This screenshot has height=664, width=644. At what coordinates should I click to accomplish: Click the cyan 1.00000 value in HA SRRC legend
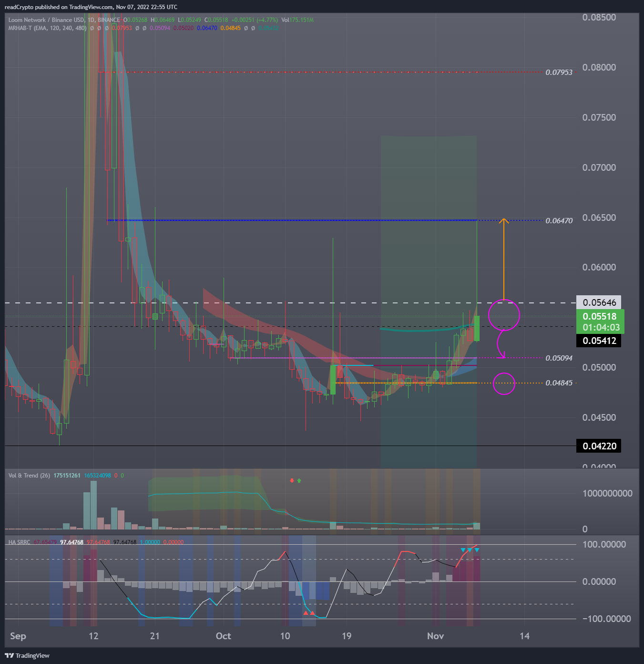[150, 542]
